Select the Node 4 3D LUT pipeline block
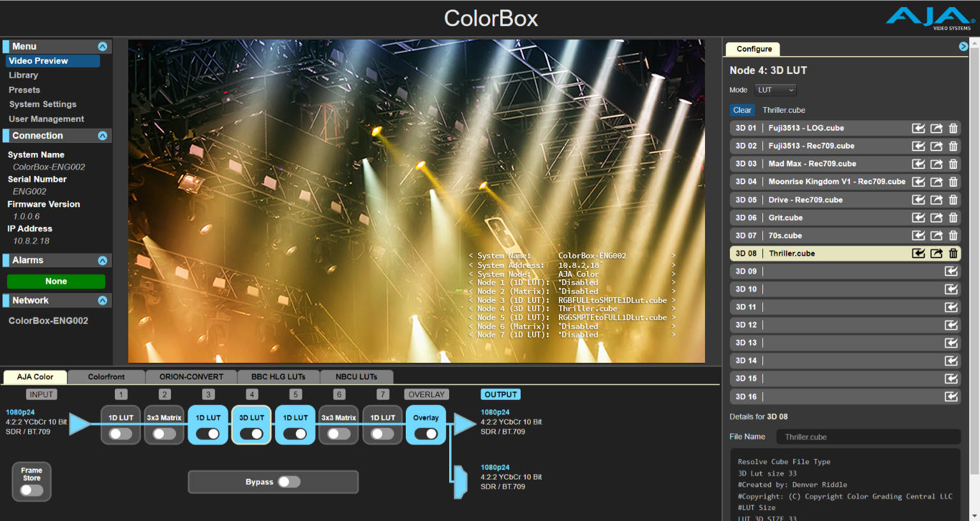980x521 pixels. [251, 418]
